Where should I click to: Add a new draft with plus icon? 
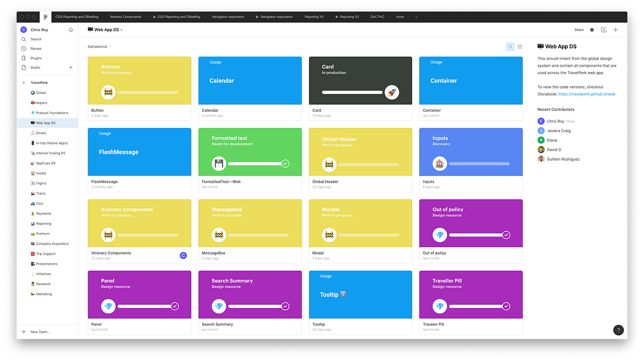(x=71, y=68)
